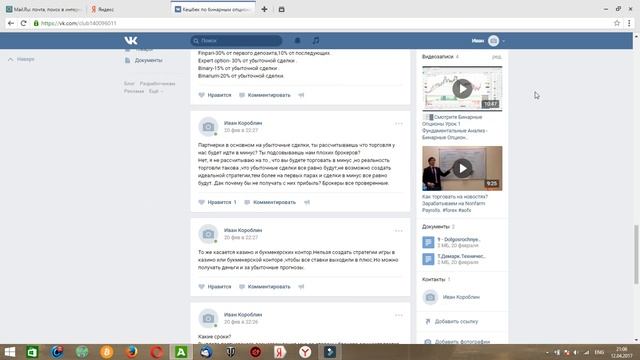The height and width of the screenshot is (360, 640).
Task: Open Смотрите Бинарные Опционы Урок 1 title
Action: click(456, 127)
